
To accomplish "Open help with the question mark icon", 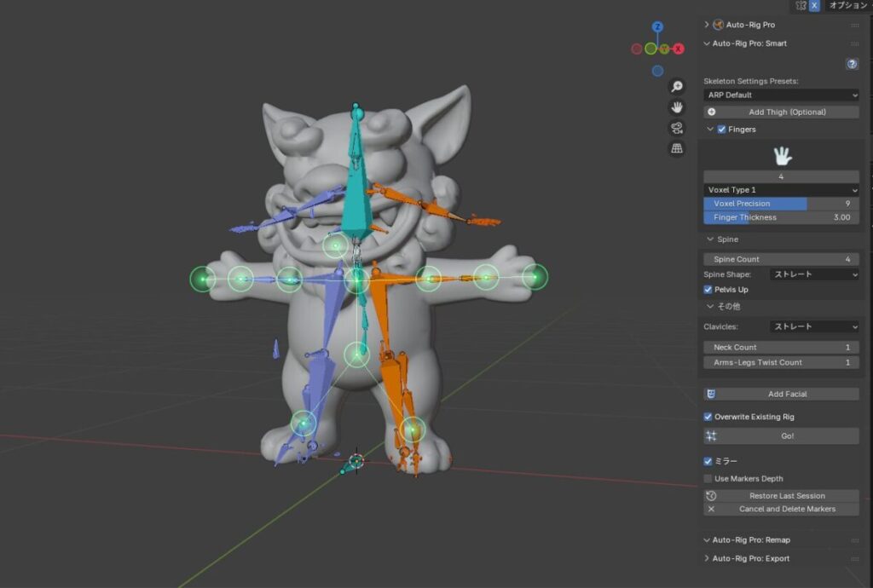I will click(851, 64).
